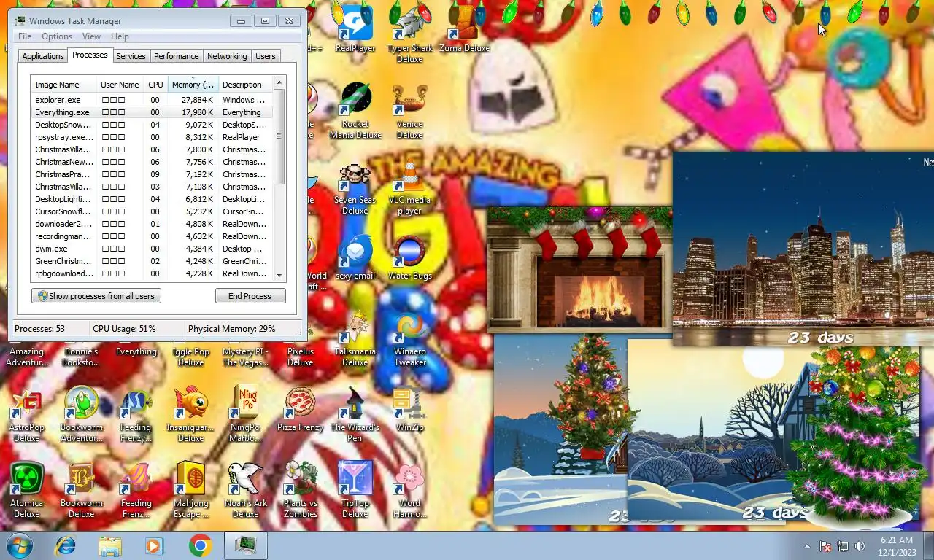Sort by the CPU column header
This screenshot has width=934, height=560.
(x=155, y=85)
